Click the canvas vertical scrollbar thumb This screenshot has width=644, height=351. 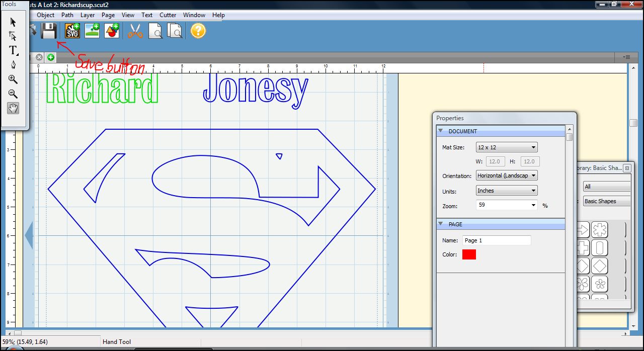pos(633,123)
